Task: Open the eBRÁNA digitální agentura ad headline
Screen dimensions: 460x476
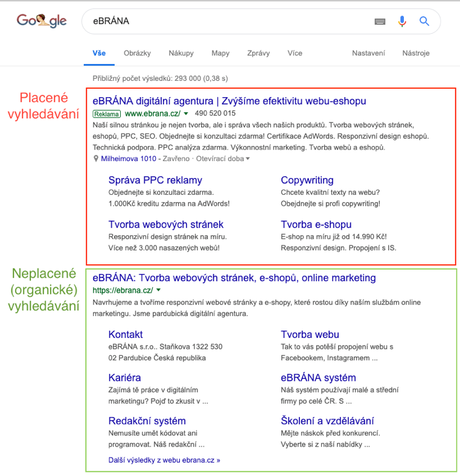Action: point(229,101)
